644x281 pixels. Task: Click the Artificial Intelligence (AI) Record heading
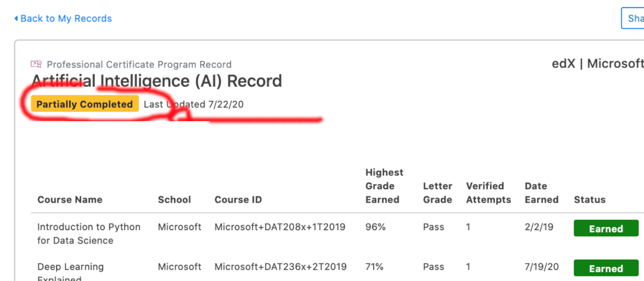(x=156, y=81)
